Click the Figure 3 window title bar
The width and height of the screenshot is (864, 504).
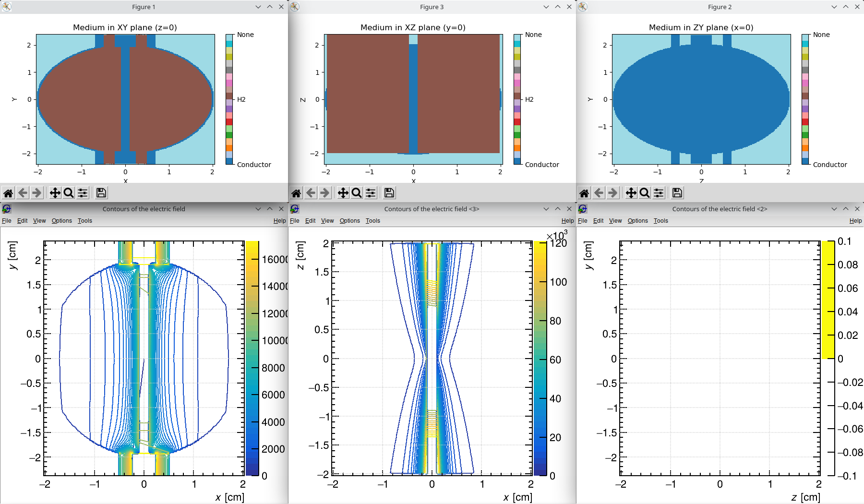coord(432,7)
